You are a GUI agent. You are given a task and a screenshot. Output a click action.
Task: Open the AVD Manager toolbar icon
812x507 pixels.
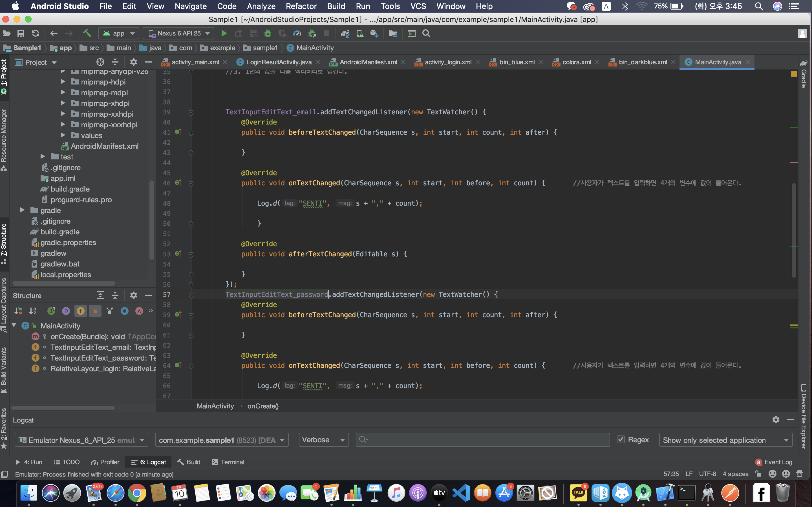tap(360, 33)
